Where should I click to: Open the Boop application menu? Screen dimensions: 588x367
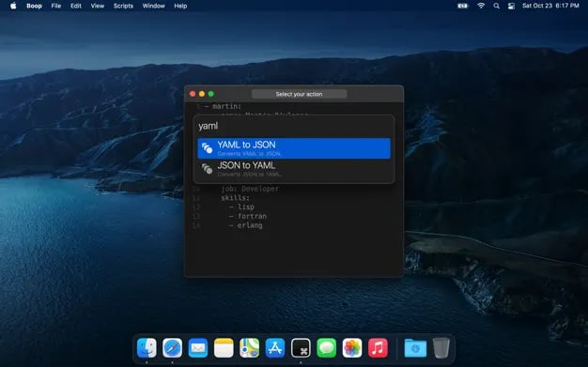coord(34,6)
